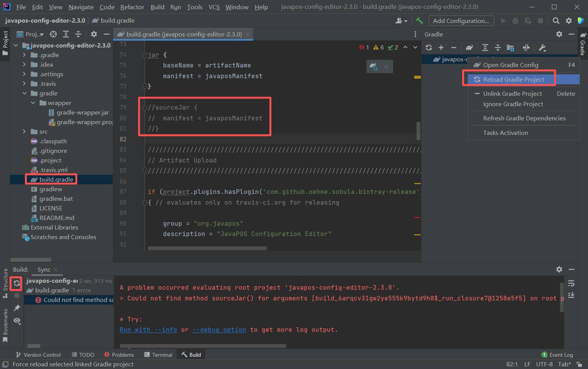Open the Terminal tool window
This screenshot has height=369, width=588.
[158, 355]
